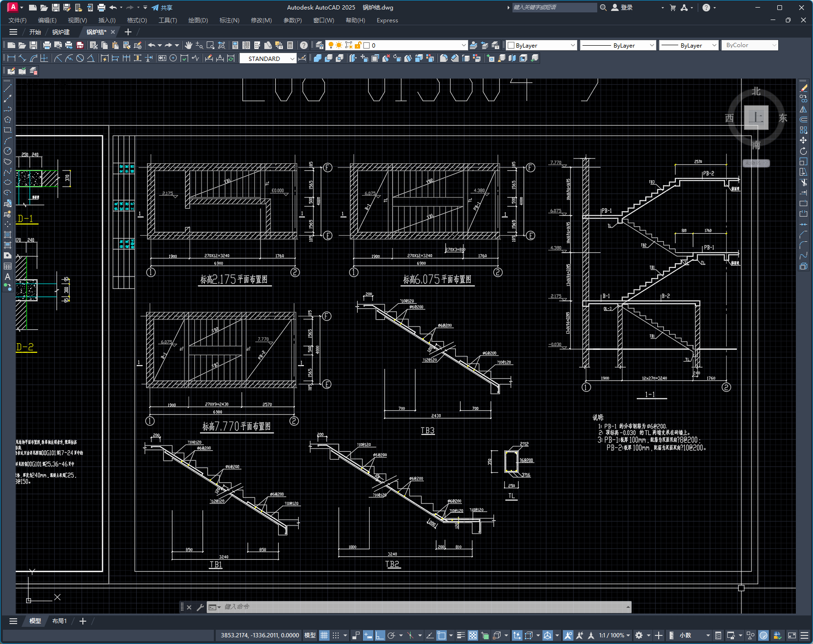
Task: Open the 标注(N) menu
Action: coord(229,20)
